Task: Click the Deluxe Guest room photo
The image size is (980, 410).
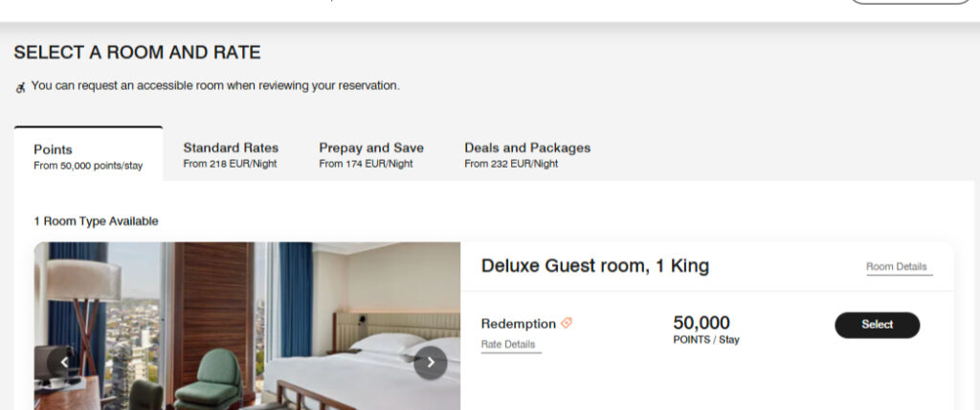Action: [x=247, y=326]
